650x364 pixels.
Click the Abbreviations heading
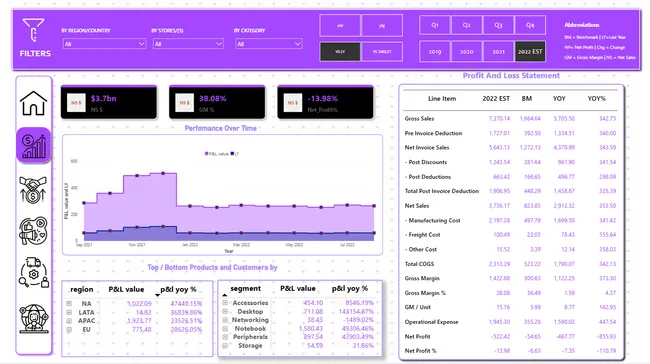coord(582,25)
